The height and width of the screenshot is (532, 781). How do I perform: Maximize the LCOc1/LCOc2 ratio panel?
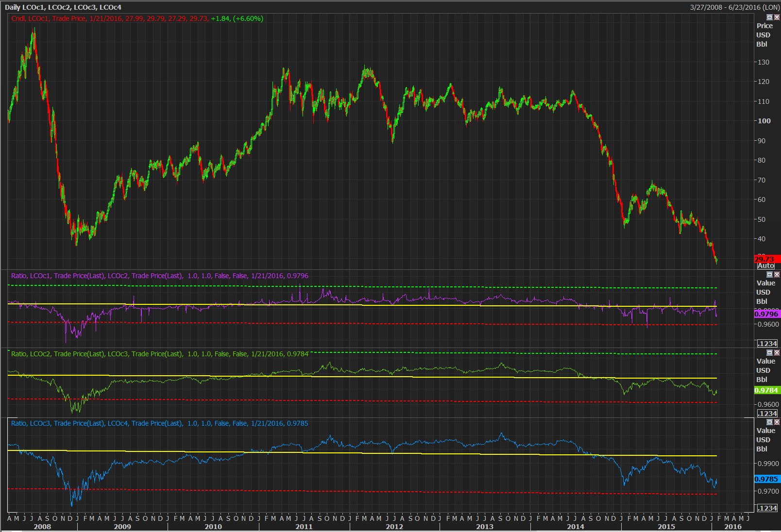769,275
